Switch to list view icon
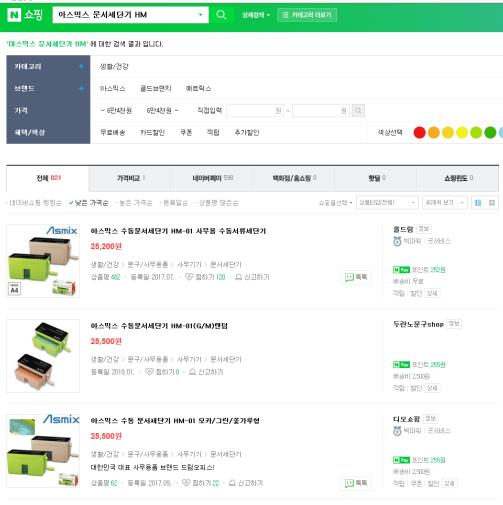Viewport: 503px width, 505px height. 478,203
